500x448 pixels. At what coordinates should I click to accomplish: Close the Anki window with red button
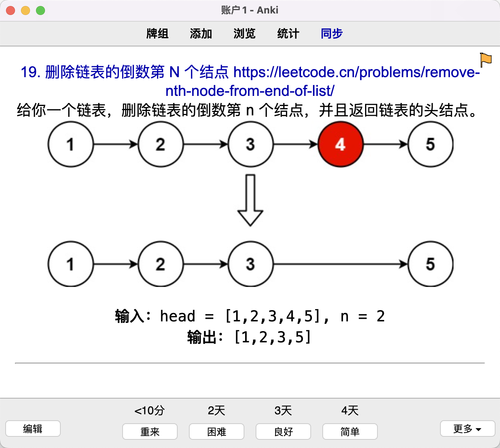(x=10, y=10)
